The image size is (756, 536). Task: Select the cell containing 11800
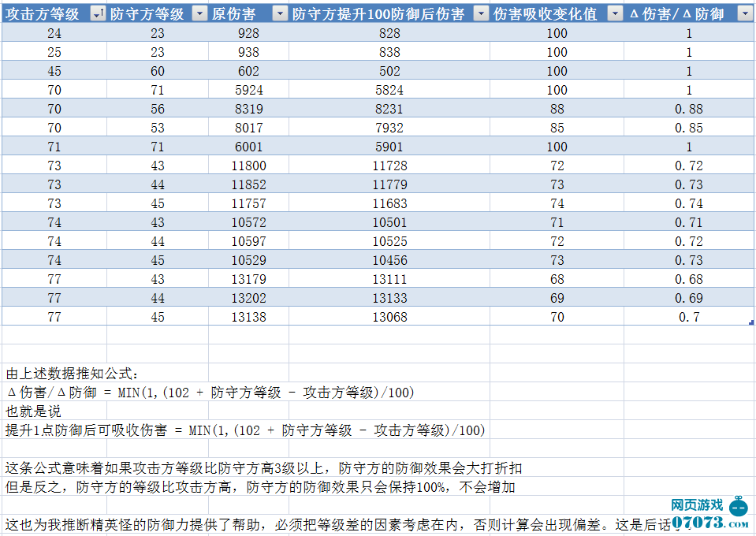tap(249, 166)
